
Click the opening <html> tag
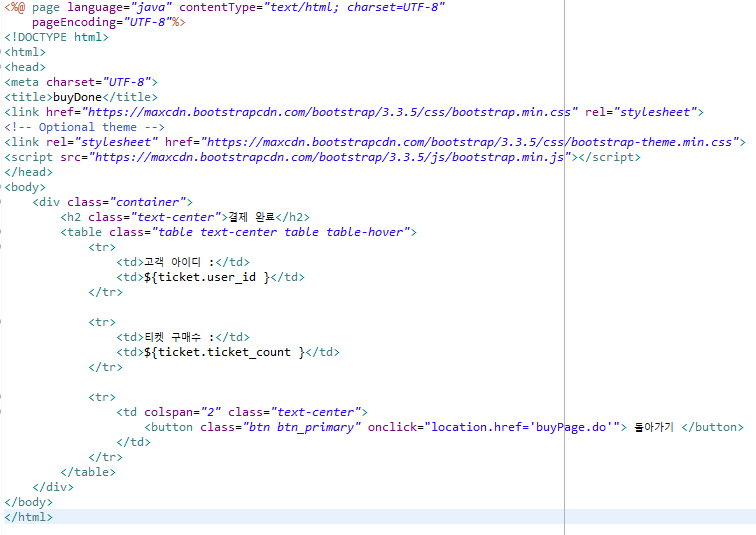tap(25, 52)
